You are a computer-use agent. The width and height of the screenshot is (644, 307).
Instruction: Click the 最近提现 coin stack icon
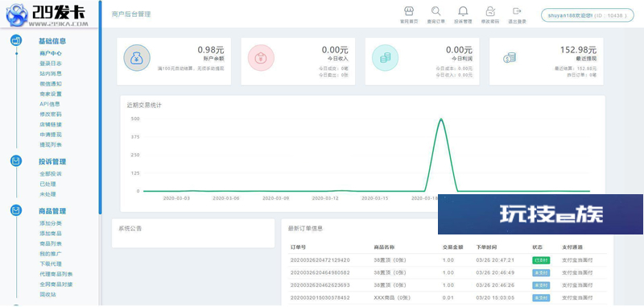(x=510, y=58)
